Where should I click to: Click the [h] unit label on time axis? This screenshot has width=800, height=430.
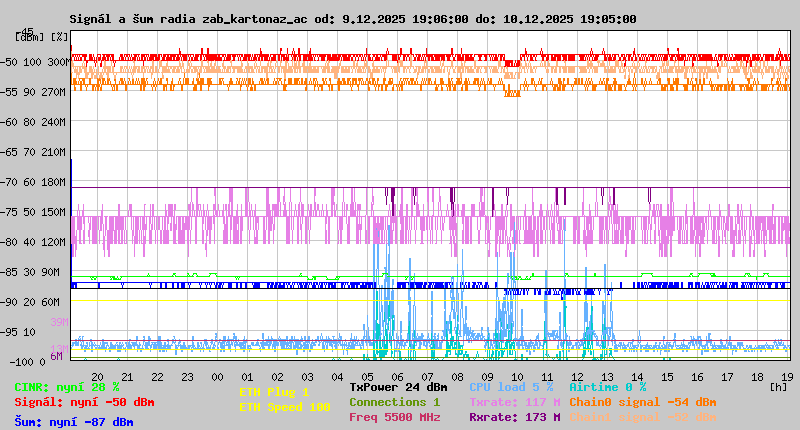pyautogui.click(x=778, y=386)
